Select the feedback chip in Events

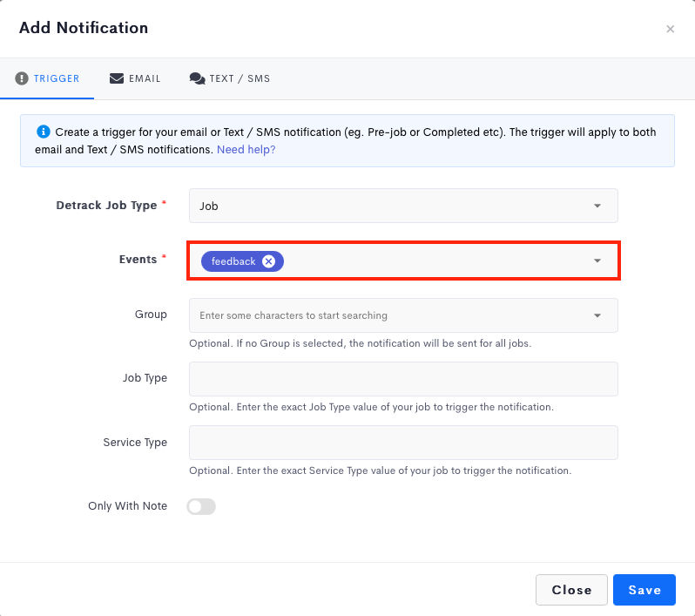point(233,261)
